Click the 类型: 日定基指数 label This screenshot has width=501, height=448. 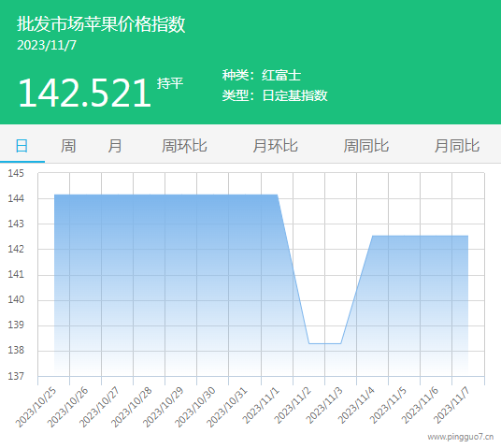click(x=275, y=95)
